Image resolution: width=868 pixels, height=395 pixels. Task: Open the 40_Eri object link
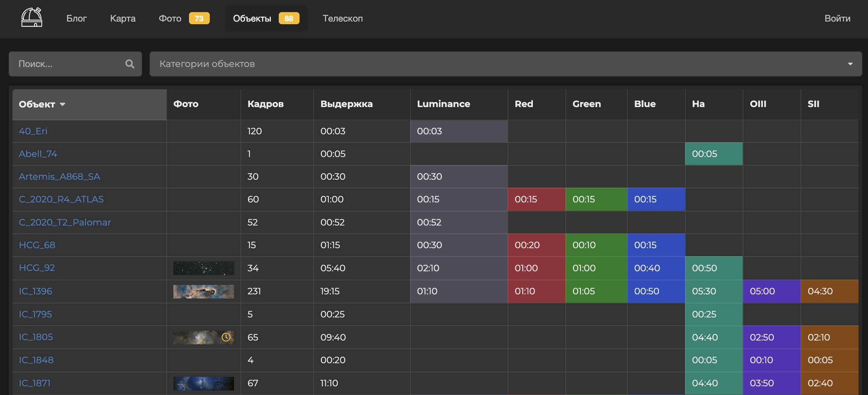click(33, 131)
